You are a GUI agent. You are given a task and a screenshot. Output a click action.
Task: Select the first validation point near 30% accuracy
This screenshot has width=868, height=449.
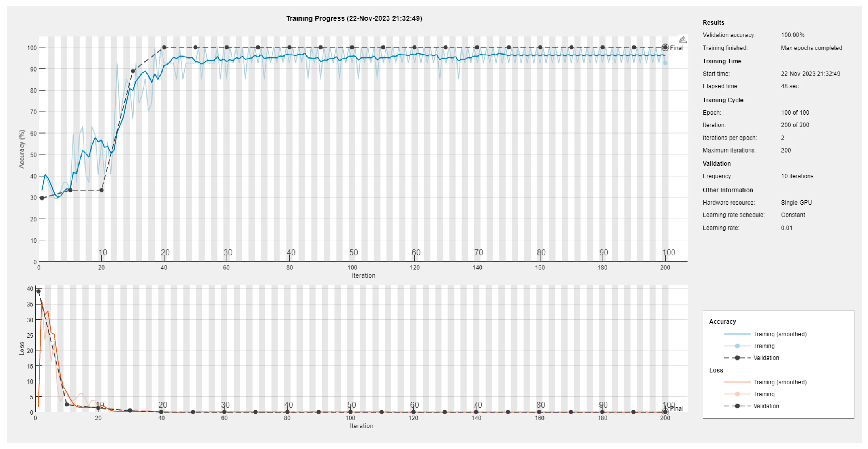[42, 198]
